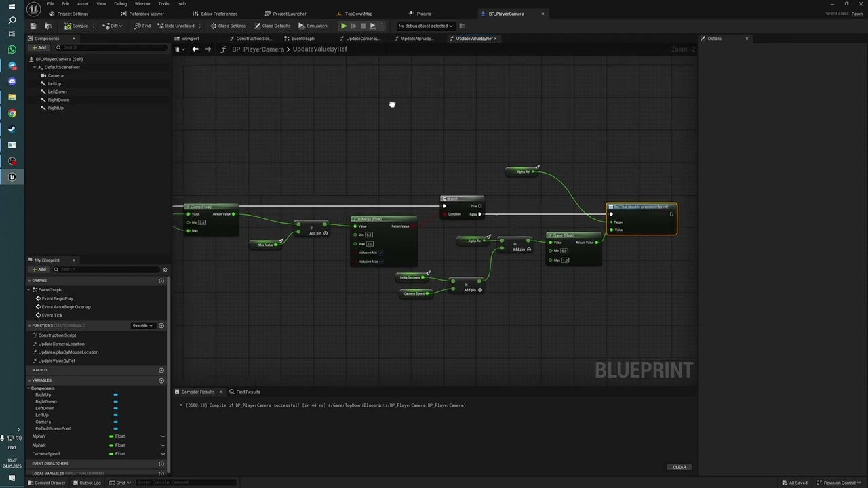868x488 pixels.
Task: Click Add in My Blueprint panel
Action: click(39, 270)
